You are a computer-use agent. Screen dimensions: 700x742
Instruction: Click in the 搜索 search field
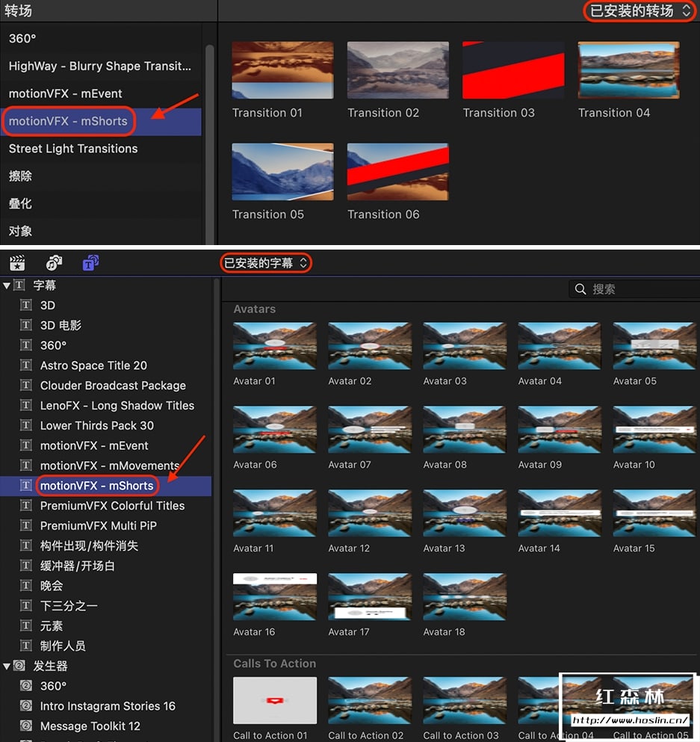[x=634, y=289]
